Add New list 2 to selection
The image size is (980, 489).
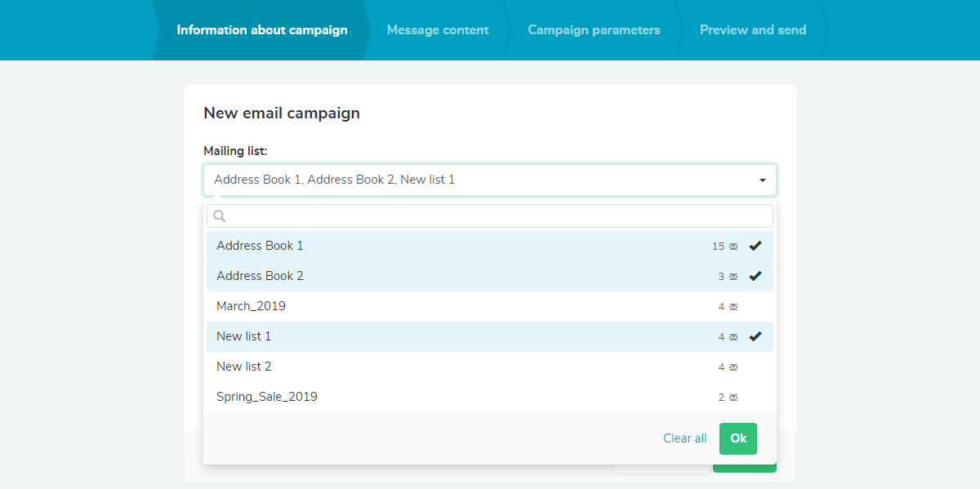[x=490, y=367]
